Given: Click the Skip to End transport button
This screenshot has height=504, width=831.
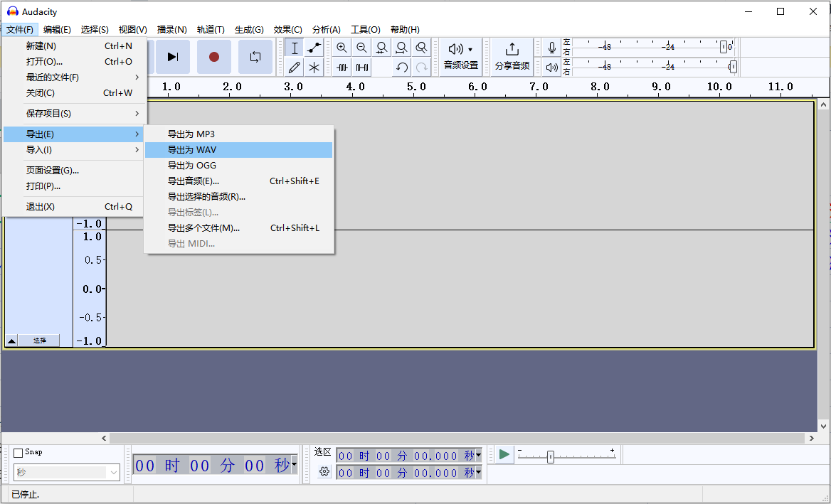Looking at the screenshot, I should (173, 57).
